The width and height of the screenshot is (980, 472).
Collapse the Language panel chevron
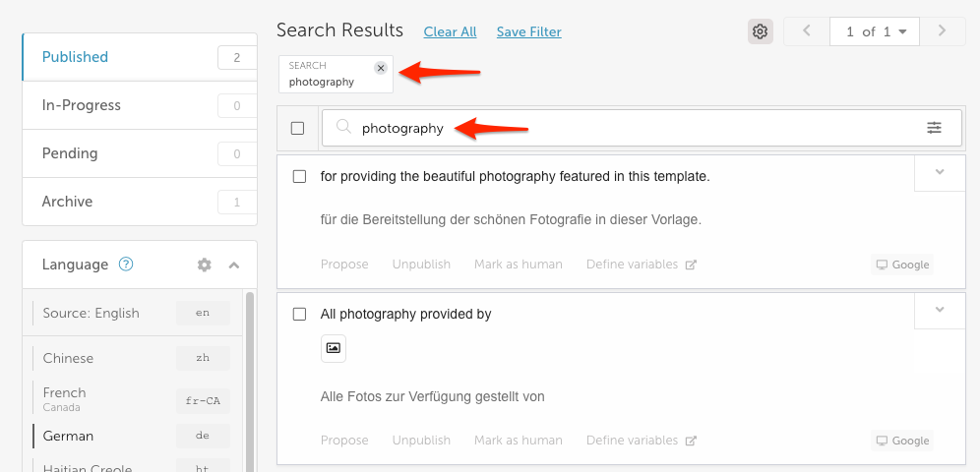234,265
